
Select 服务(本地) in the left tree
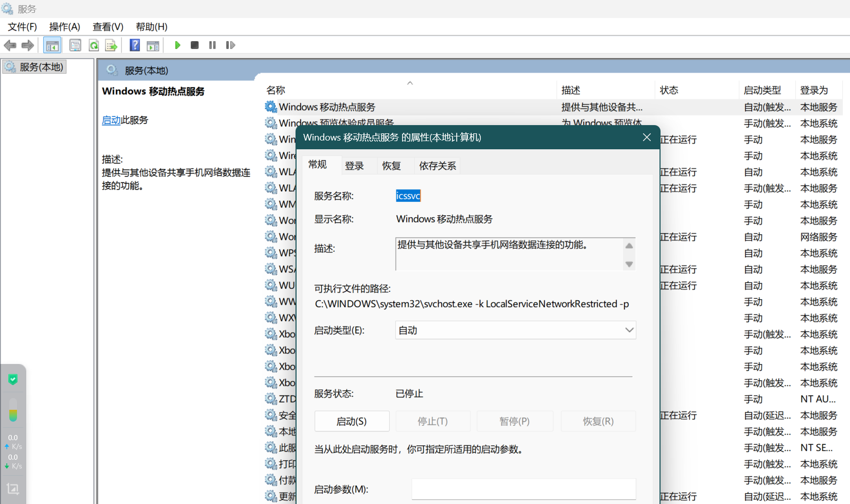click(x=34, y=67)
